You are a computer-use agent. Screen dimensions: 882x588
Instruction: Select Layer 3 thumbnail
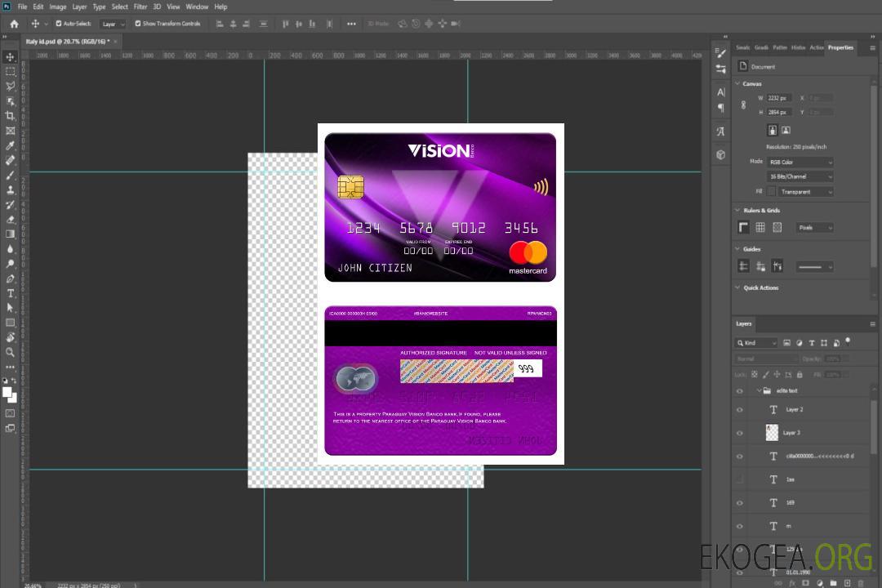(x=773, y=432)
